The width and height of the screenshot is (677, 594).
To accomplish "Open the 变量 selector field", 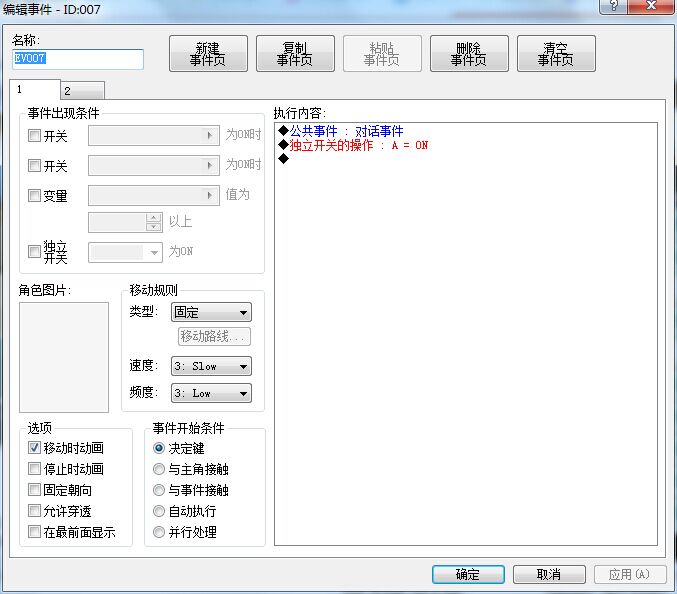I will click(x=154, y=196).
